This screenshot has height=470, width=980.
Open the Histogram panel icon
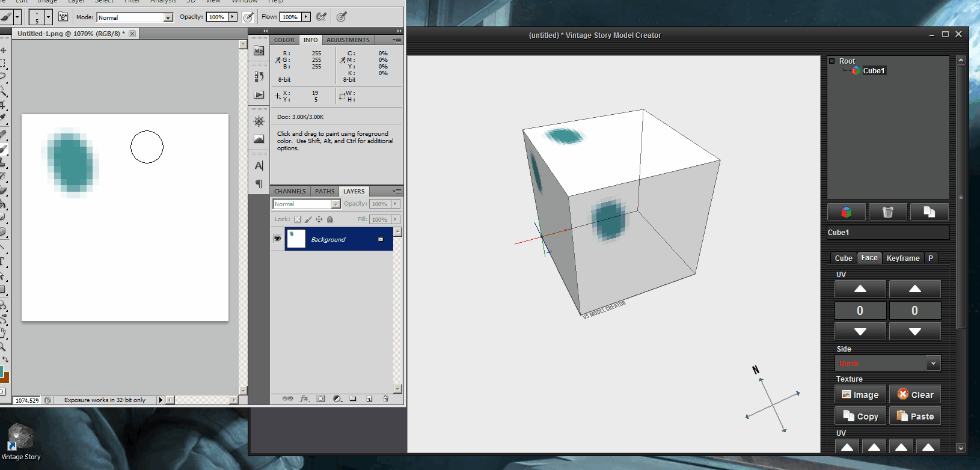point(259,139)
